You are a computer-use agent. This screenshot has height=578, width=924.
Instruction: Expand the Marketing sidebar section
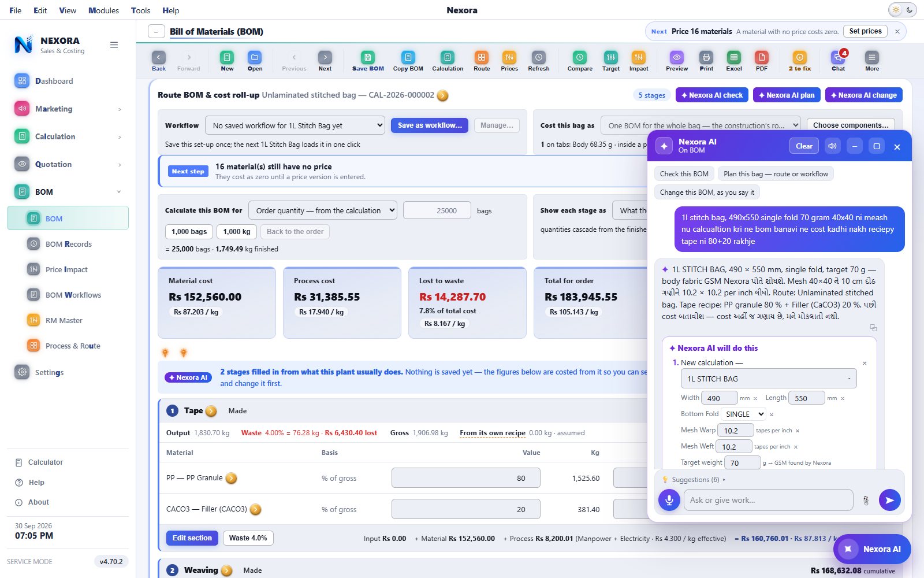click(x=68, y=109)
